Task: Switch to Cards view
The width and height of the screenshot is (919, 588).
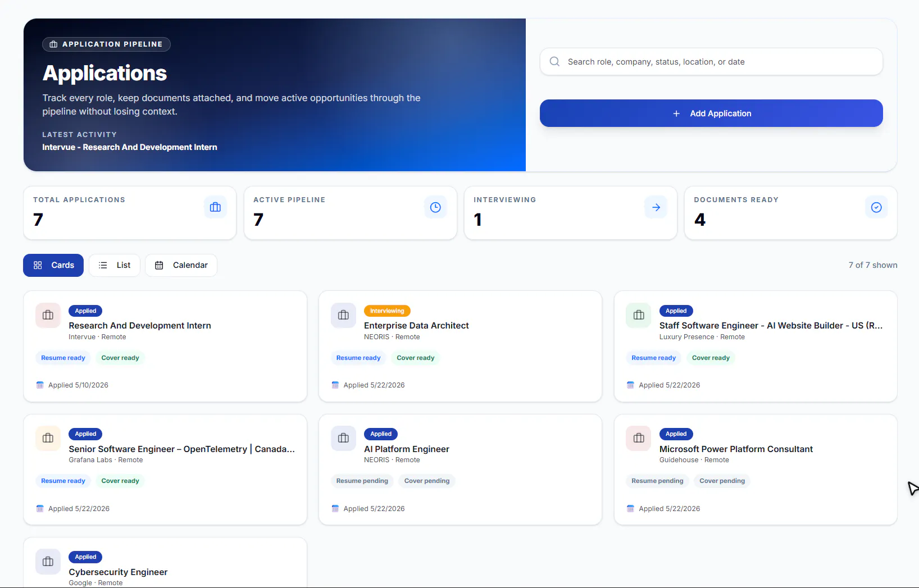Action: [53, 265]
